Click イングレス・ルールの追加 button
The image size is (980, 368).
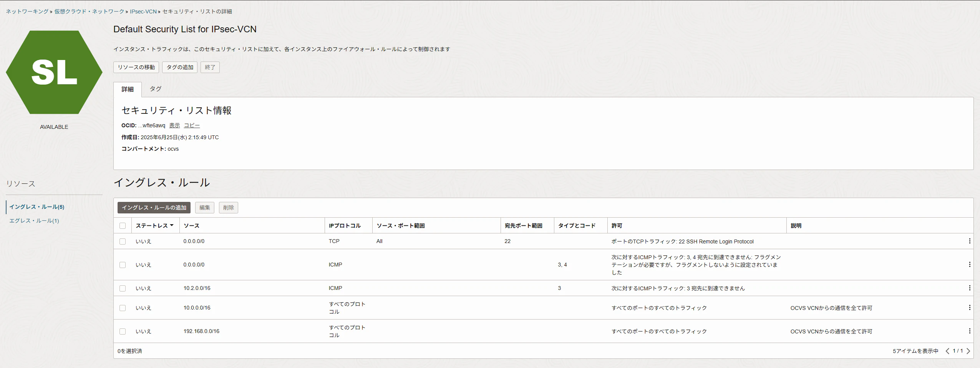(154, 208)
